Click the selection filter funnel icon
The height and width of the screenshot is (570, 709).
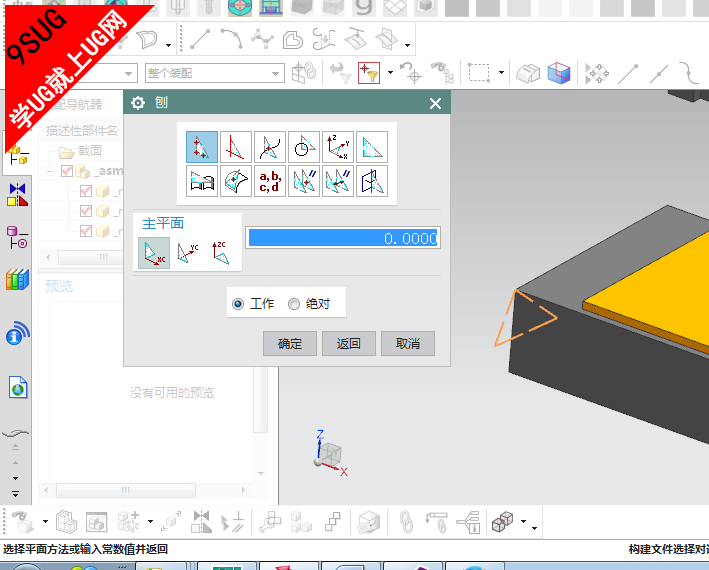pos(369,73)
